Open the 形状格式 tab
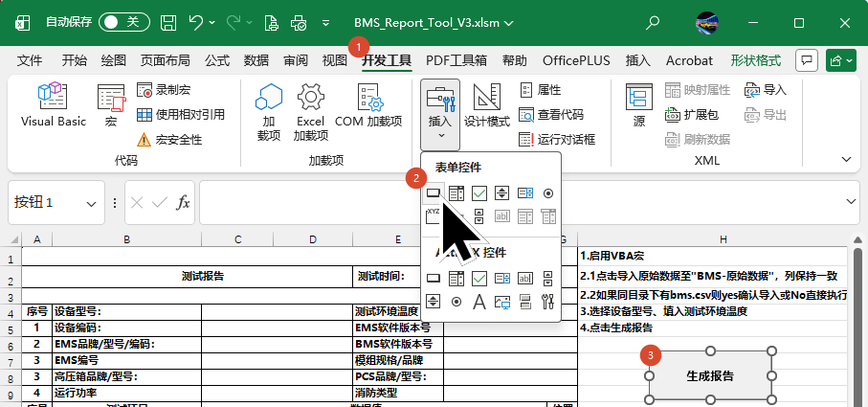This screenshot has width=868, height=407. point(755,60)
